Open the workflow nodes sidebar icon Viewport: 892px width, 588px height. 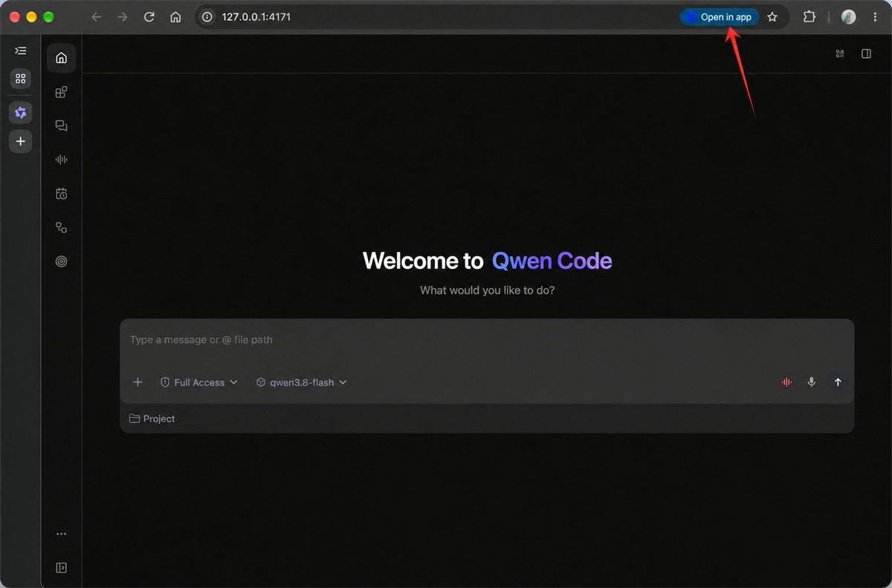[x=61, y=227]
